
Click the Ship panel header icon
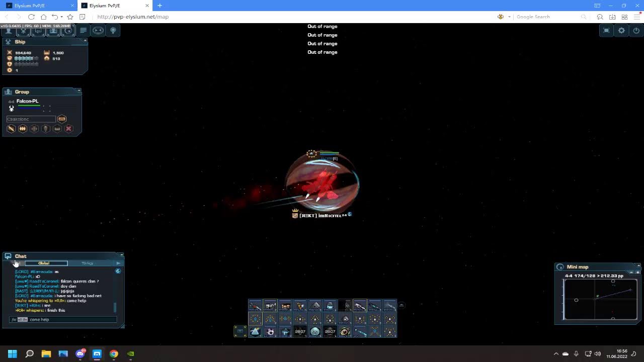(x=8, y=42)
